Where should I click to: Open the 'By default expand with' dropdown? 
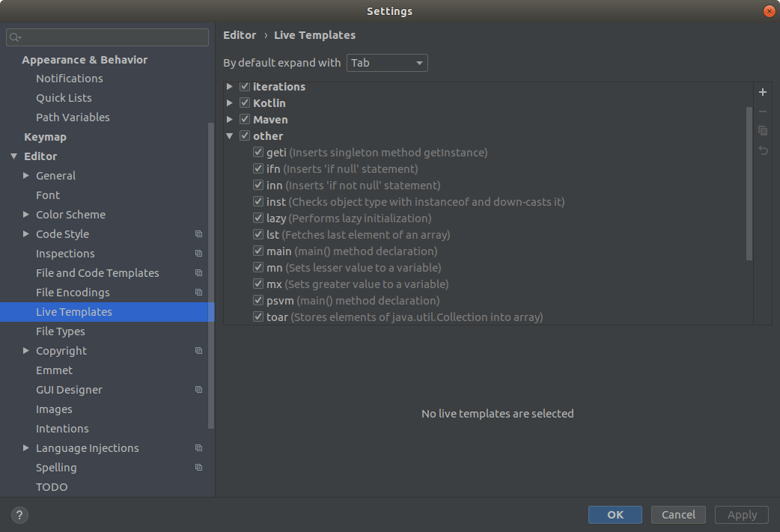(x=386, y=63)
